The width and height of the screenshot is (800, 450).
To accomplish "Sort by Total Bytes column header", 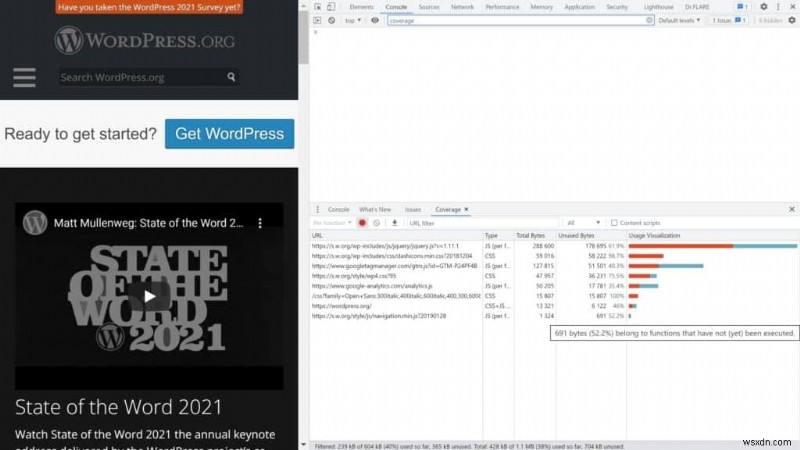I will tap(535, 236).
